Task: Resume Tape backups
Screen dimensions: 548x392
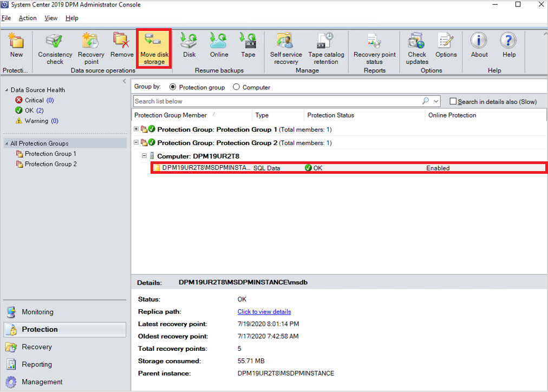Action: (248, 45)
